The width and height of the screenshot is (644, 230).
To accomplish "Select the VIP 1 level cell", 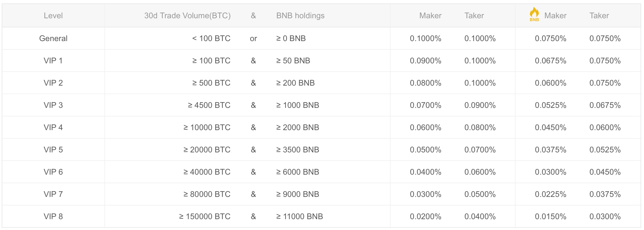I will click(x=53, y=61).
